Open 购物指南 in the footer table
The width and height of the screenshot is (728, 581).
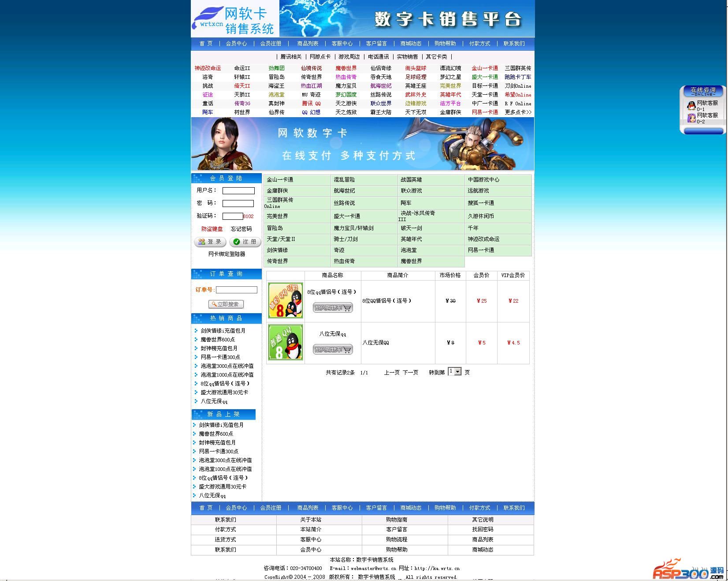397,520
